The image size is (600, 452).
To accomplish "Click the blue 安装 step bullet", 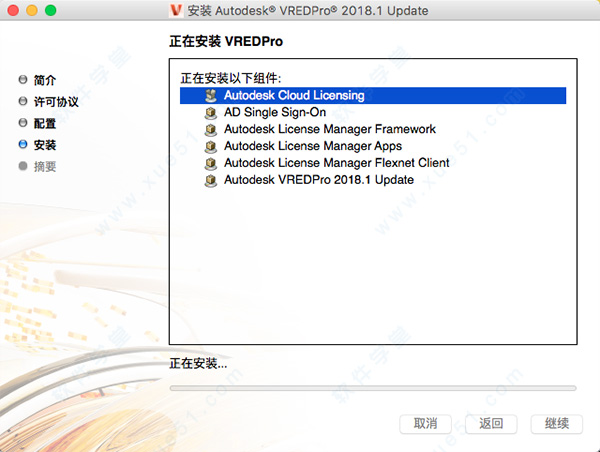I will [23, 144].
